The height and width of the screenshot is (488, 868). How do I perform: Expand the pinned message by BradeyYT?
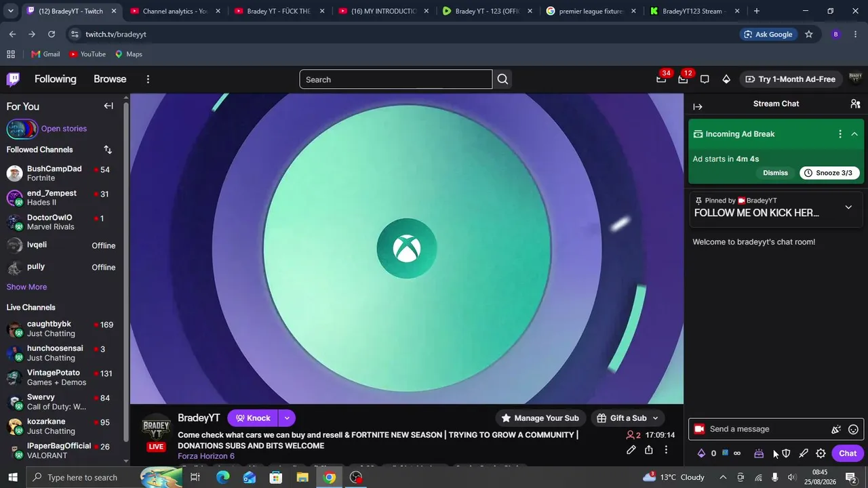pyautogui.click(x=848, y=207)
